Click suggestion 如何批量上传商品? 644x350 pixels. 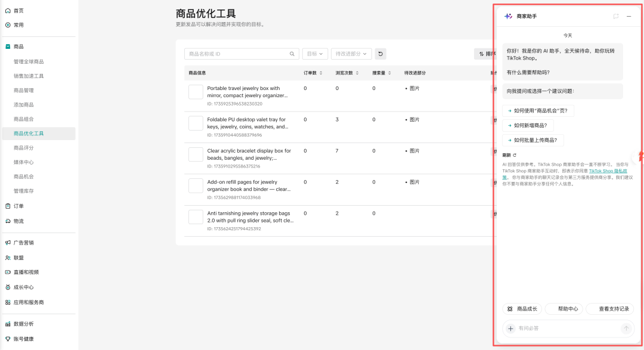click(x=532, y=140)
